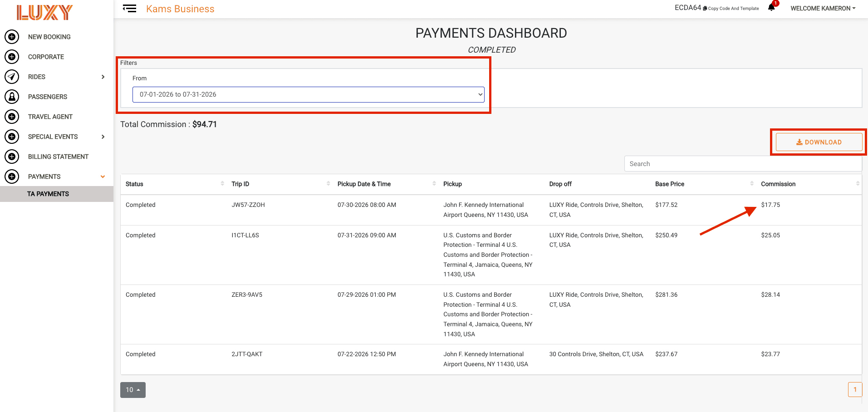Viewport: 868px width, 412px height.
Task: Click Trip ID ZER3-9AV5 cell
Action: click(247, 294)
